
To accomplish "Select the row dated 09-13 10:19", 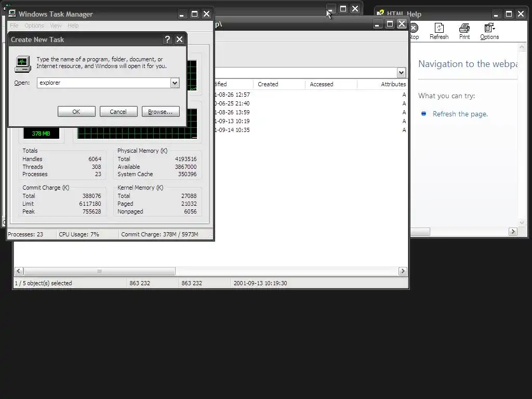I will pos(311,121).
